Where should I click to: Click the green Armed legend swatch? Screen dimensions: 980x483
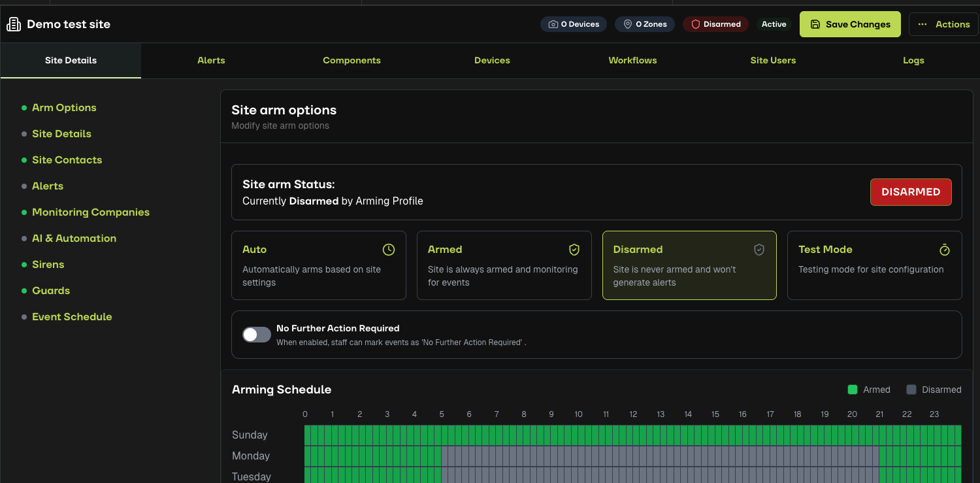853,390
